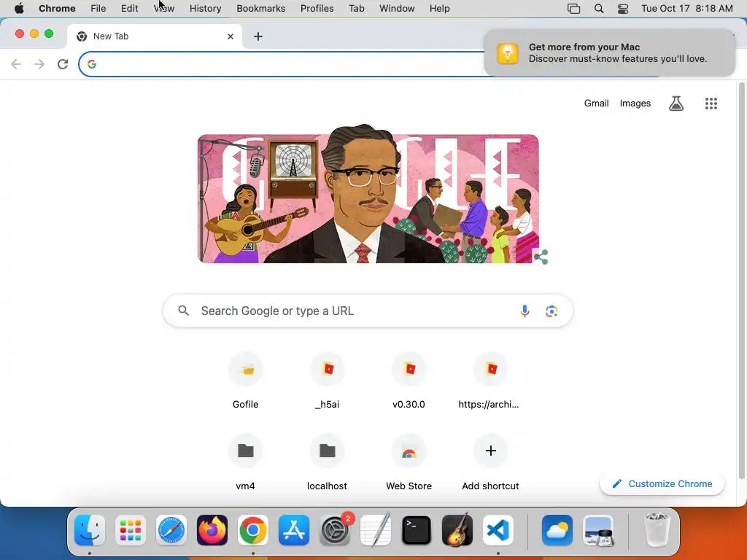This screenshot has height=560, width=747.
Task: Open Finder from the Dock
Action: (90, 530)
